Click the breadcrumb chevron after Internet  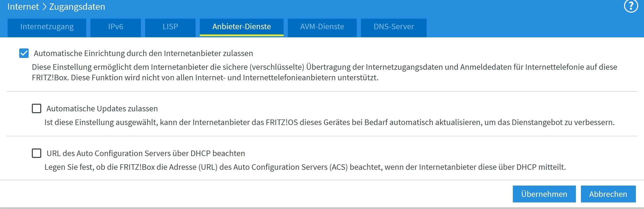click(44, 7)
